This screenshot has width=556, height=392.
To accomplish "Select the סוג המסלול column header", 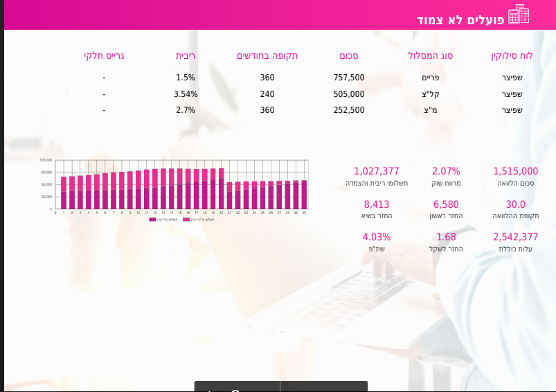I will (x=430, y=55).
